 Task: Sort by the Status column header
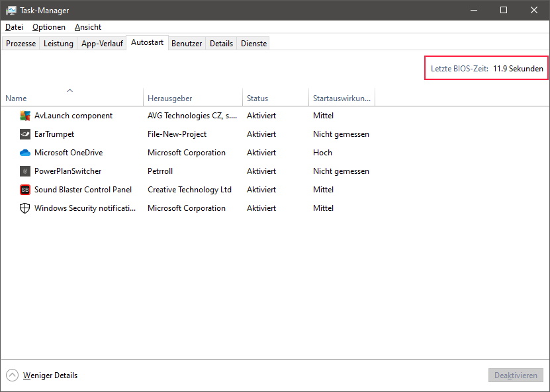(x=276, y=98)
